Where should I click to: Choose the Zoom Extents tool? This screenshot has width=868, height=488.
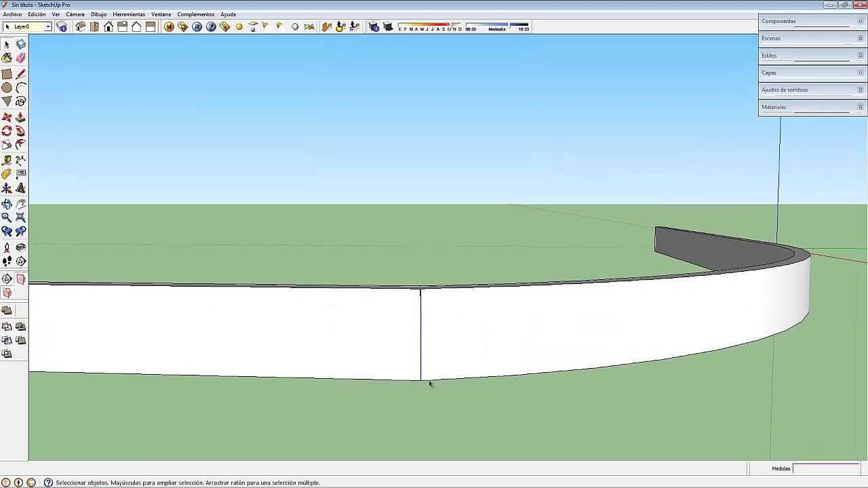point(20,218)
